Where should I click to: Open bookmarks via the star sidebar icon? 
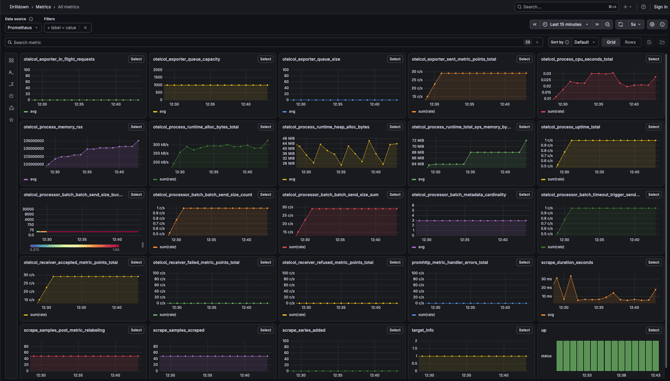(11, 120)
